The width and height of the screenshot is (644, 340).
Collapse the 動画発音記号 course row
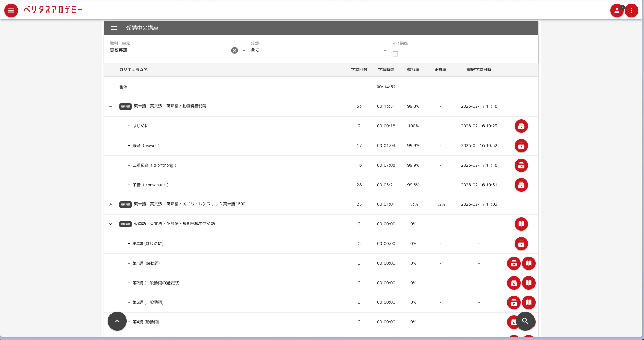click(x=110, y=106)
